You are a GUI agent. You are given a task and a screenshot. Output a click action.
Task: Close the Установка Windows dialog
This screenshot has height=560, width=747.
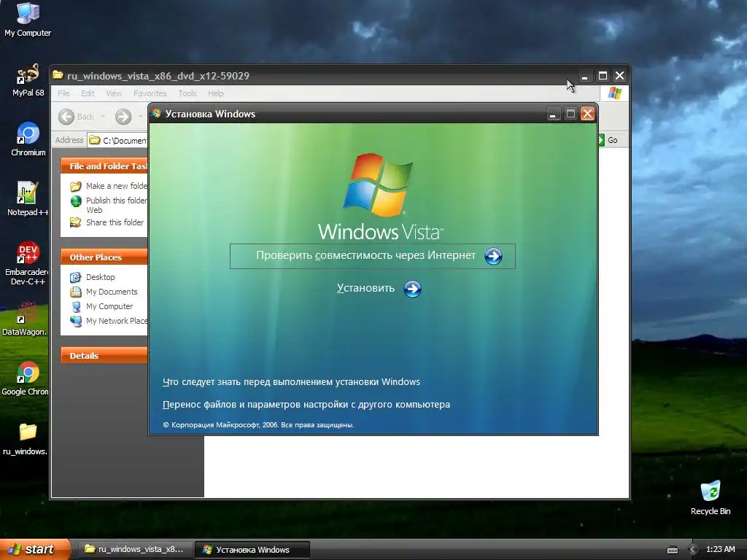587,114
